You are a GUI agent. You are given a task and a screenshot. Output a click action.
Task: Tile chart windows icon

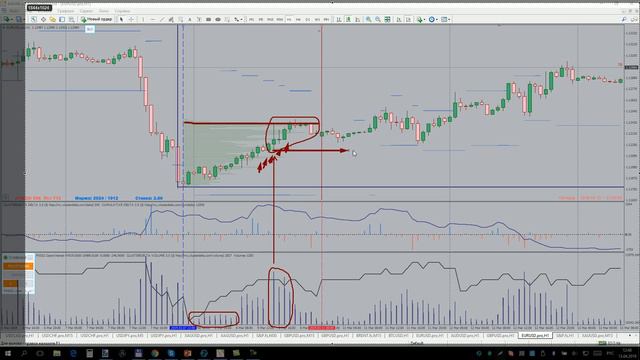[x=387, y=19]
